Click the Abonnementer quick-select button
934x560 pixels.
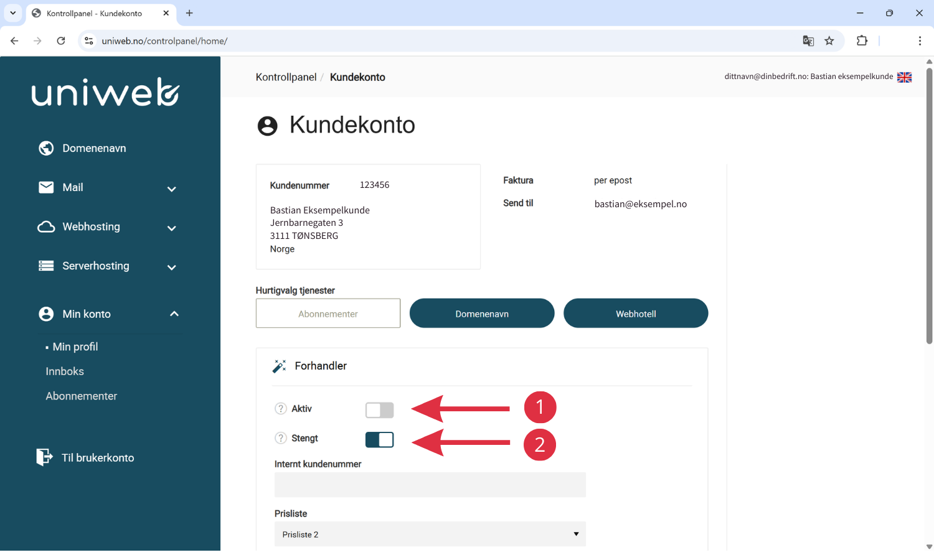(328, 313)
